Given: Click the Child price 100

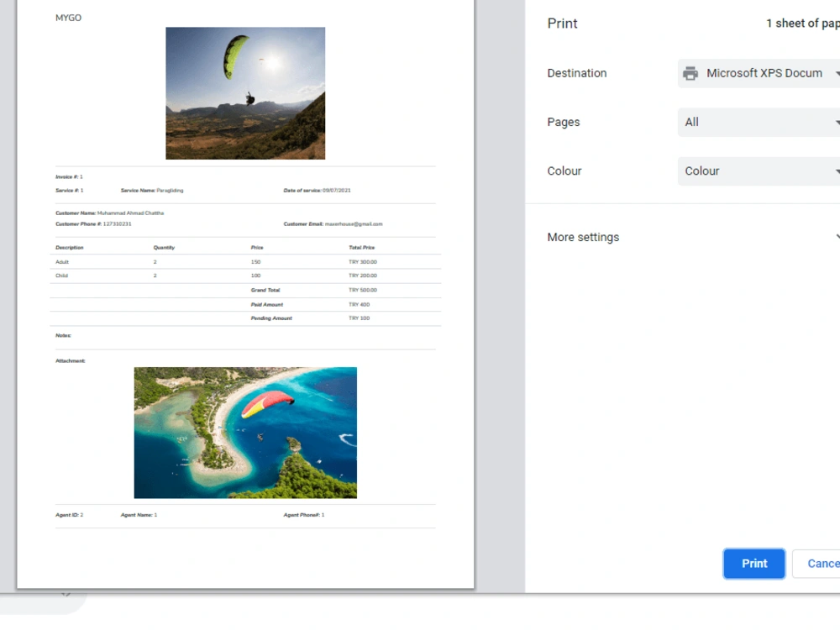Looking at the screenshot, I should [255, 276].
